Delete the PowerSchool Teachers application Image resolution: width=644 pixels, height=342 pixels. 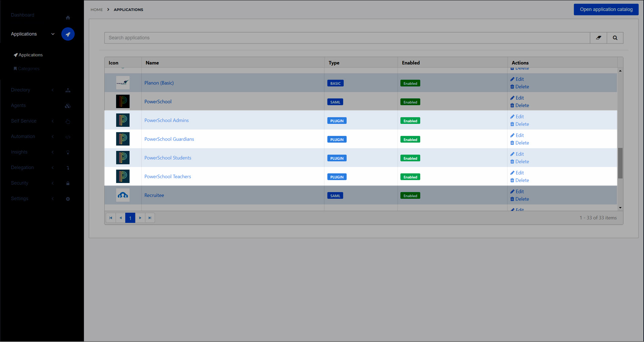[520, 181]
